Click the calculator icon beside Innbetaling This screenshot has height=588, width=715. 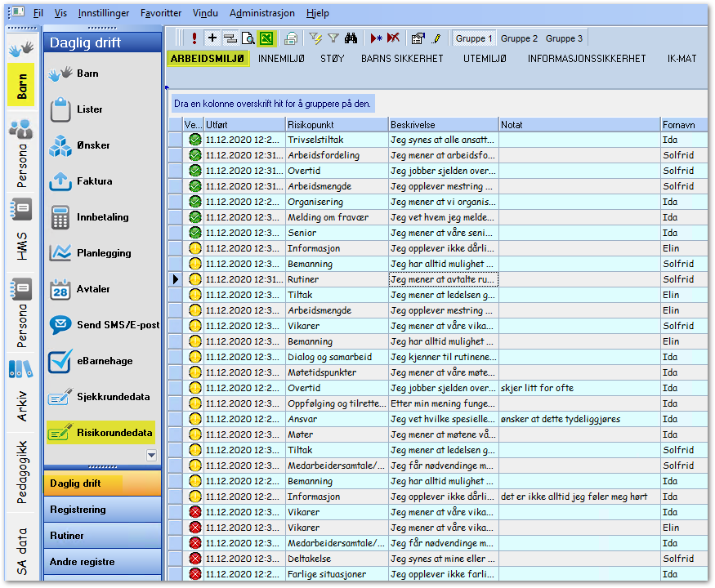pyautogui.click(x=60, y=217)
